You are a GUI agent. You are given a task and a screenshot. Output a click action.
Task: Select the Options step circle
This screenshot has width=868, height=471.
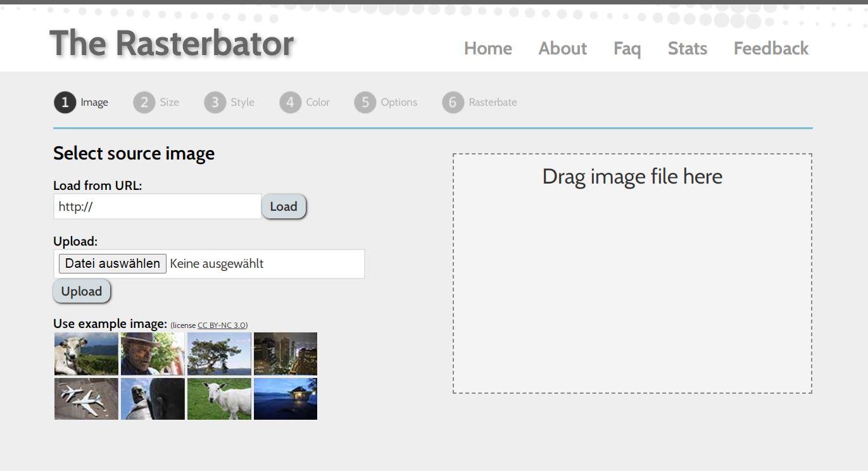[x=365, y=102]
